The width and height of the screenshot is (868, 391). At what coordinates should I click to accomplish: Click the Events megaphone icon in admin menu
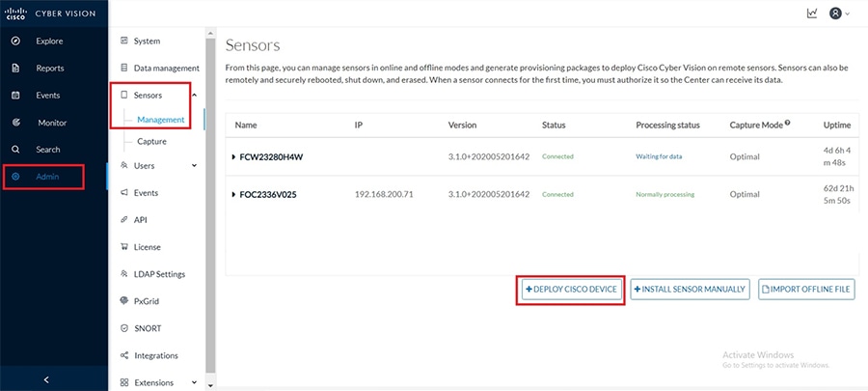click(x=124, y=193)
